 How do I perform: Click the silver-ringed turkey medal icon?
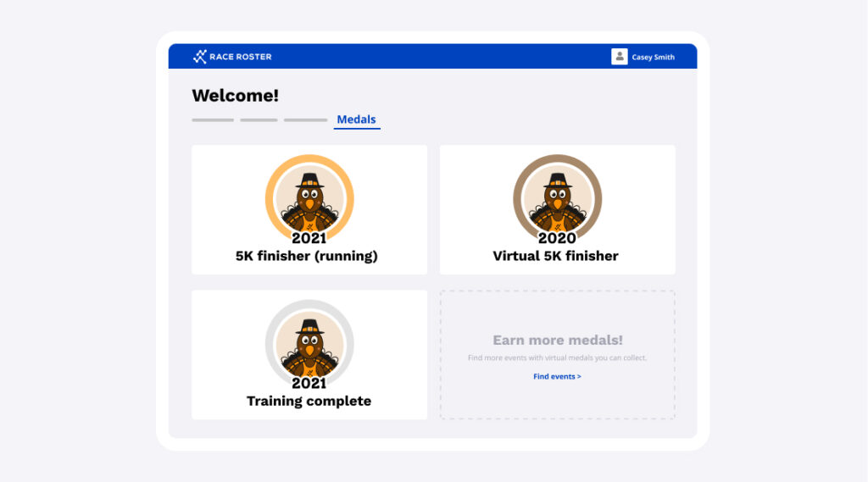pyautogui.click(x=309, y=342)
